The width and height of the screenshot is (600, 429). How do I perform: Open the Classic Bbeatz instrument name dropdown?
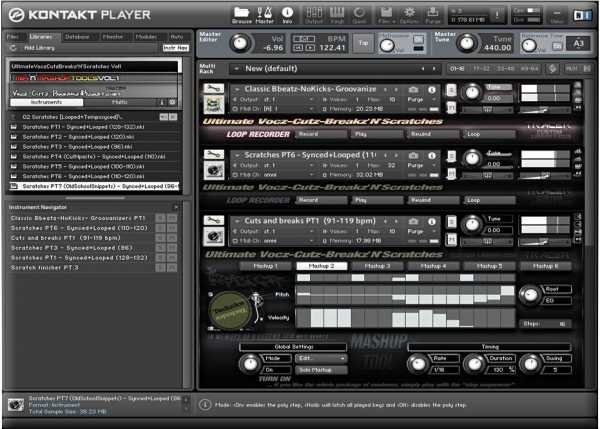[x=237, y=90]
